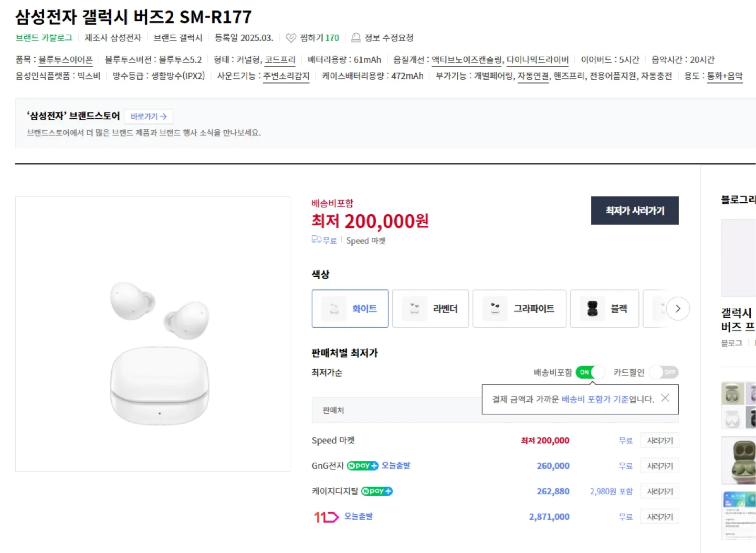Choose the 그라파이트 color option
The height and width of the screenshot is (553, 756).
(x=519, y=309)
